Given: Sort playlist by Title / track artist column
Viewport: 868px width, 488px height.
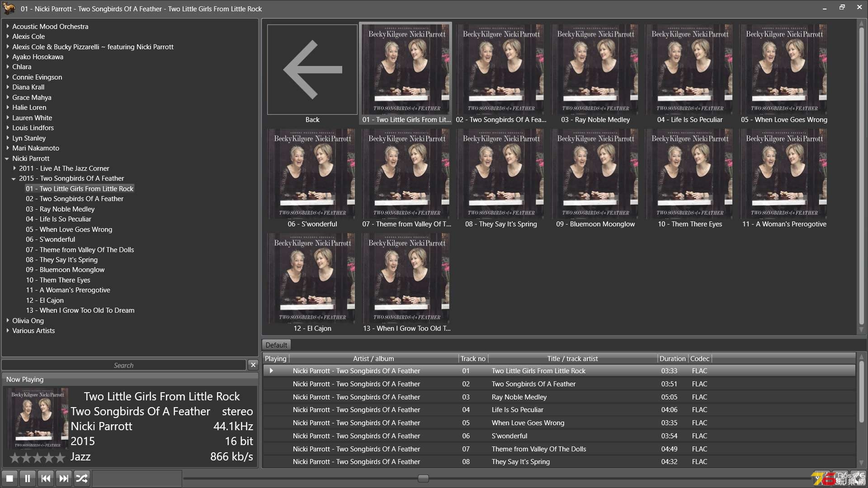Looking at the screenshot, I should coord(572,358).
